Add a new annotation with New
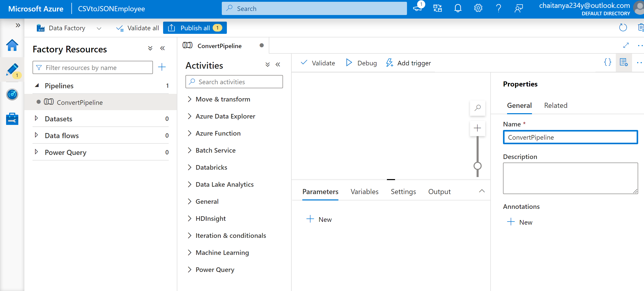Viewport: 644px width, 291px height. coord(520,222)
